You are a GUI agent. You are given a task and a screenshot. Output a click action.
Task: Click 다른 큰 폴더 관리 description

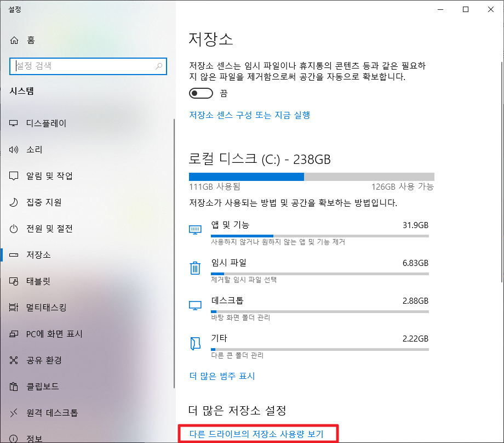(238, 355)
